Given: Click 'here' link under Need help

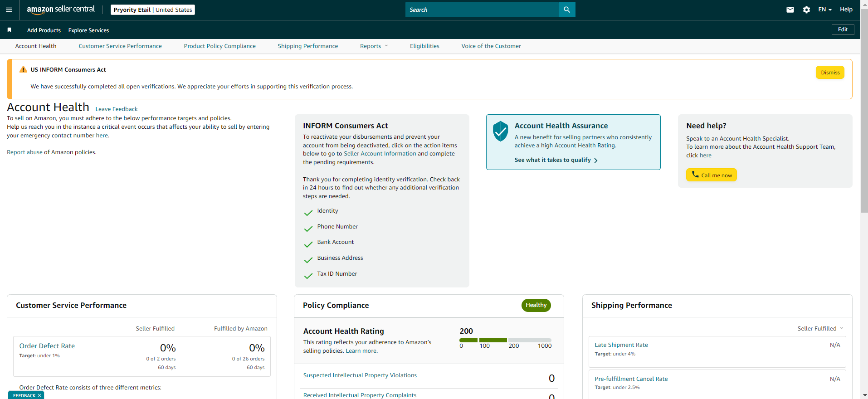Looking at the screenshot, I should click(x=705, y=156).
